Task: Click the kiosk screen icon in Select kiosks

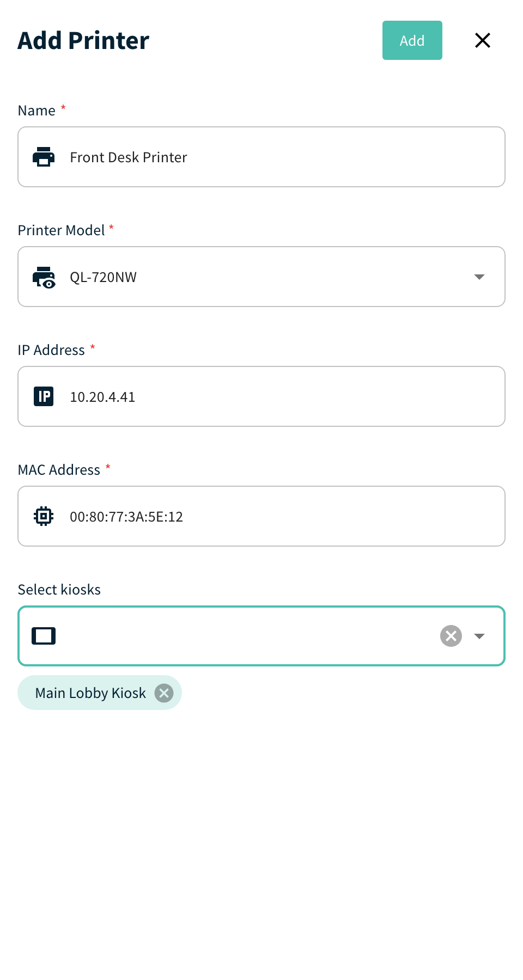Action: click(44, 636)
